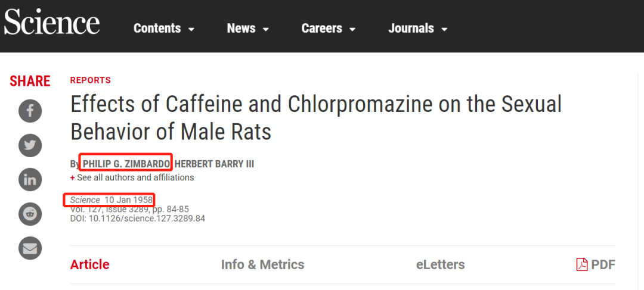Viewport: 644px width, 290px height.
Task: Click the article title about Caffeine and Chlorpromazine
Action: [316, 117]
